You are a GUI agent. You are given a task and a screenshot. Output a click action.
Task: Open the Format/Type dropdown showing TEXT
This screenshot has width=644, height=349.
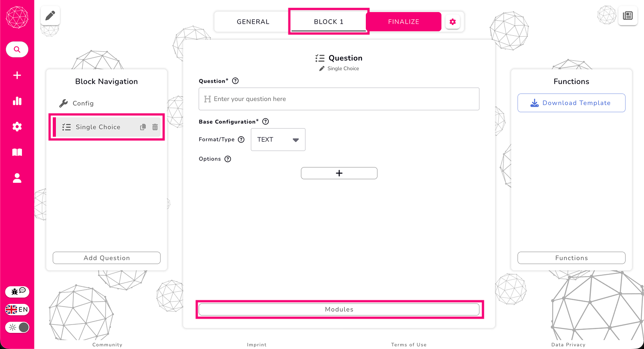(278, 139)
